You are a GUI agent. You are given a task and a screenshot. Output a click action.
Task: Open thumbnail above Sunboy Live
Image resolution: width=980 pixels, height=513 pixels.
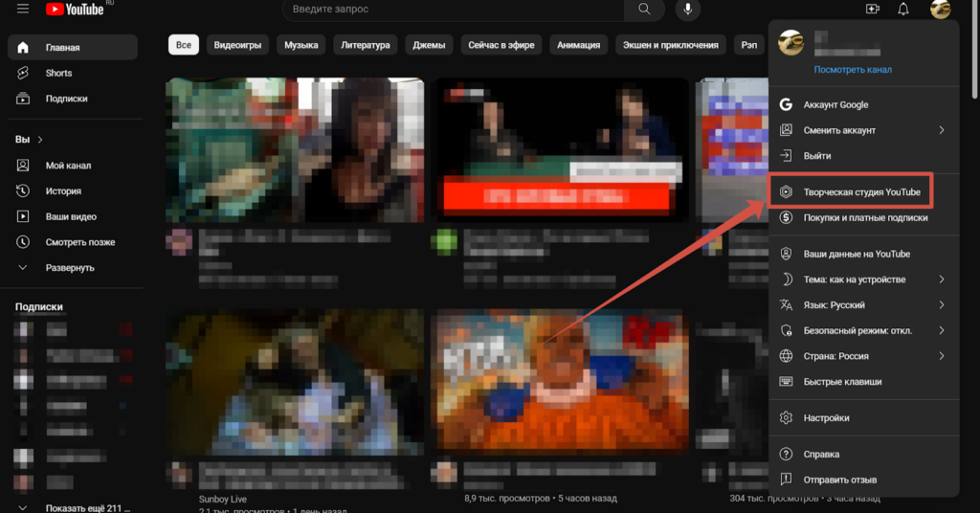tap(295, 383)
